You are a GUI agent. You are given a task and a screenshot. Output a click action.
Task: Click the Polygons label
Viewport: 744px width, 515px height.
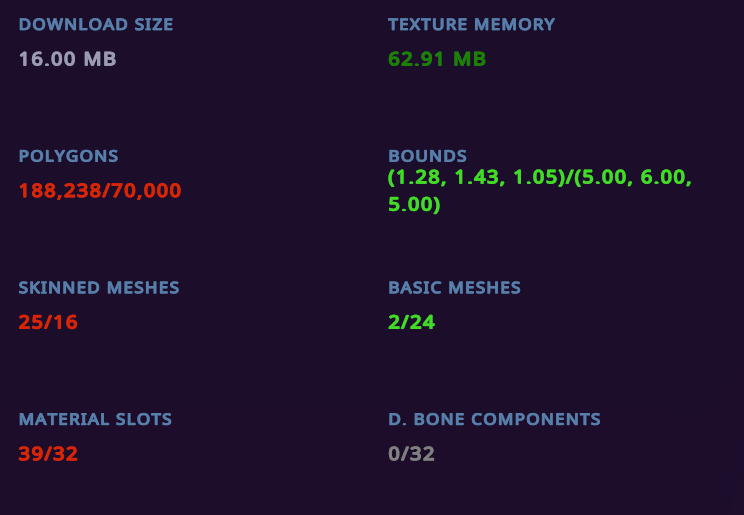(68, 156)
